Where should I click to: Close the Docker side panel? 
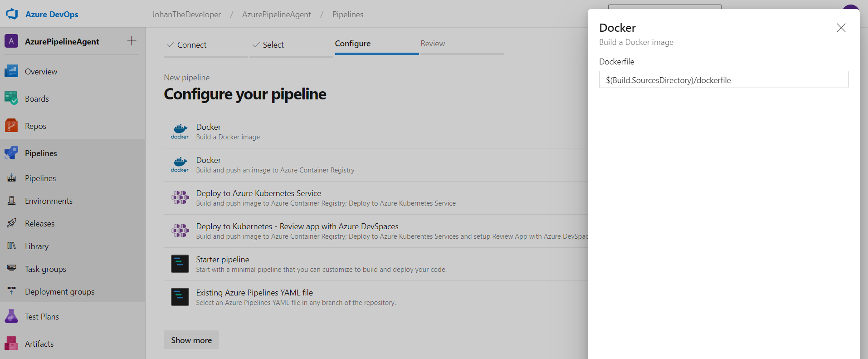[841, 28]
